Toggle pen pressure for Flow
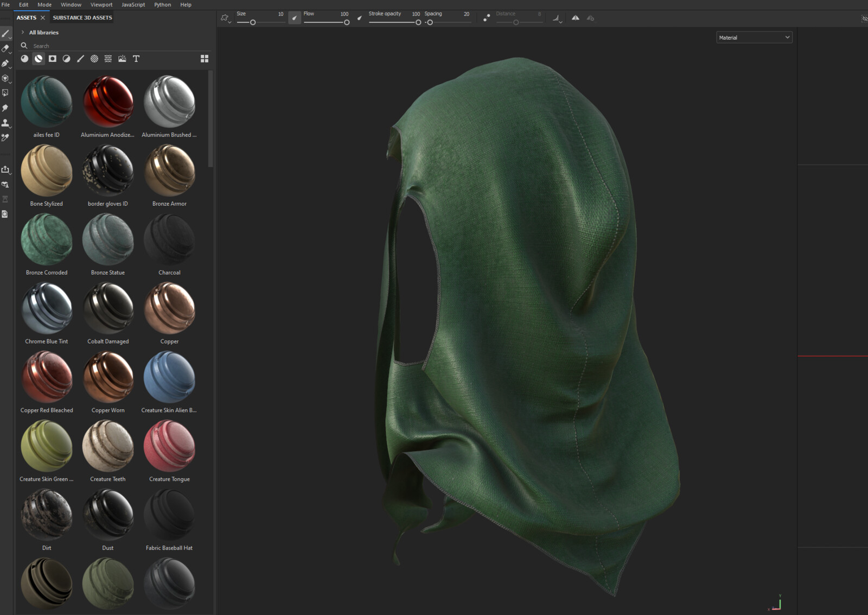 [294, 18]
